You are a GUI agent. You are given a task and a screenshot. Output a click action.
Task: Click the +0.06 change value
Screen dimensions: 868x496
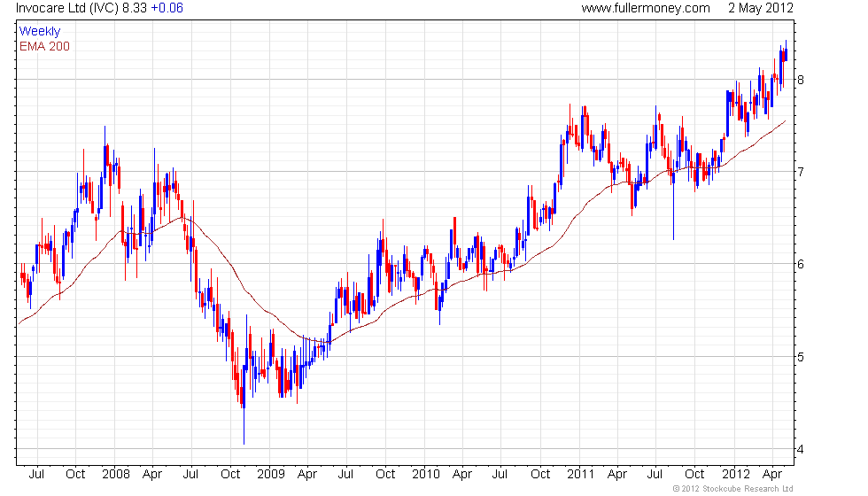167,8
